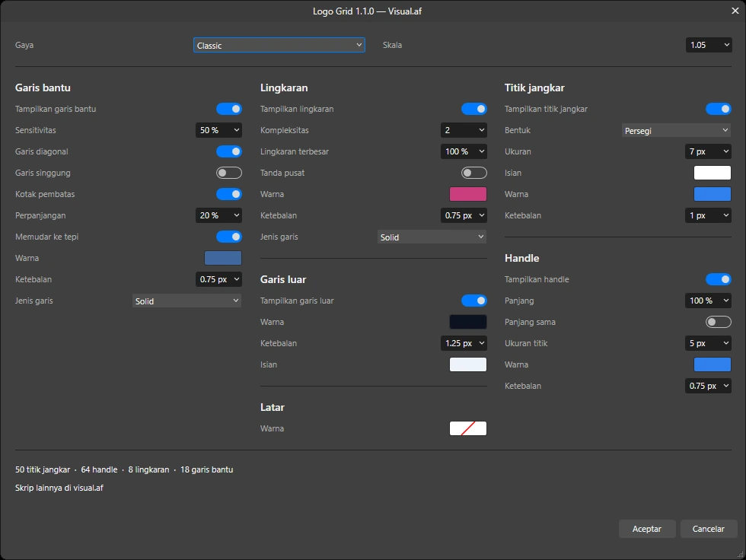Click the "Skrip lainnya di visual.af" text
This screenshot has width=746, height=560.
click(x=59, y=488)
